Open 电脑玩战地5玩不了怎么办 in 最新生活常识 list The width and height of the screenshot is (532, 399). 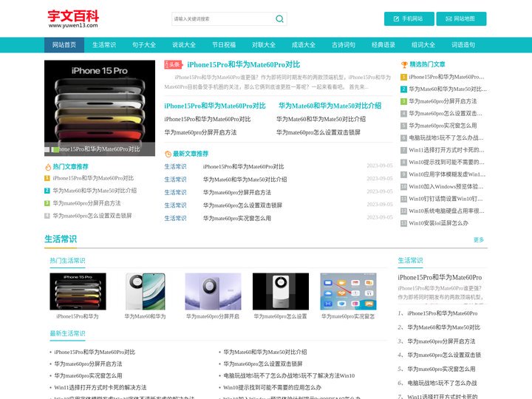289,376
